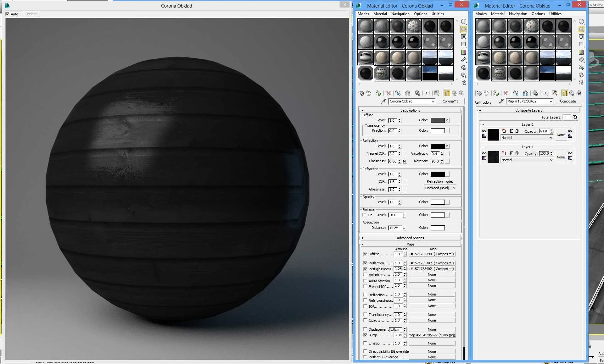604x364 pixels.
Task: Click Backlight icon in right editor side toolbar
Action: pos(581,29)
